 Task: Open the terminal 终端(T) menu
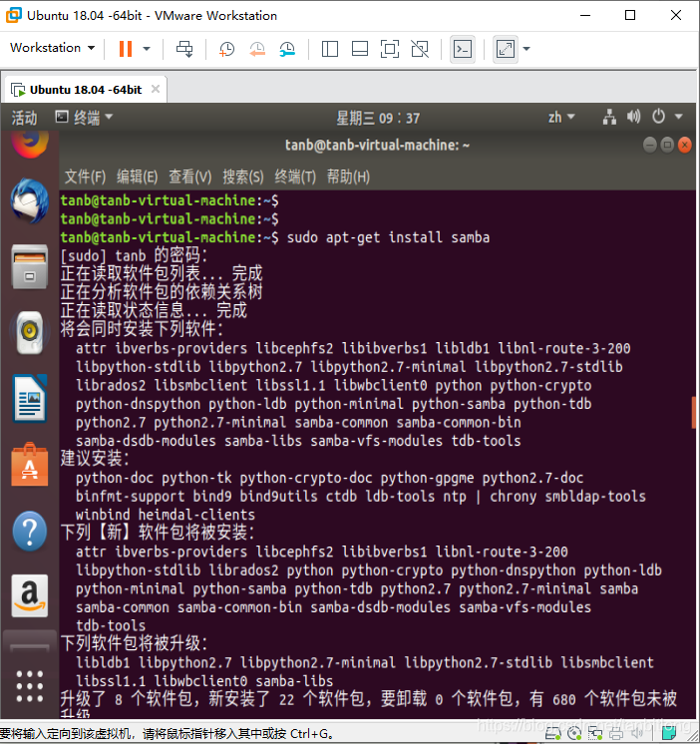[295, 177]
